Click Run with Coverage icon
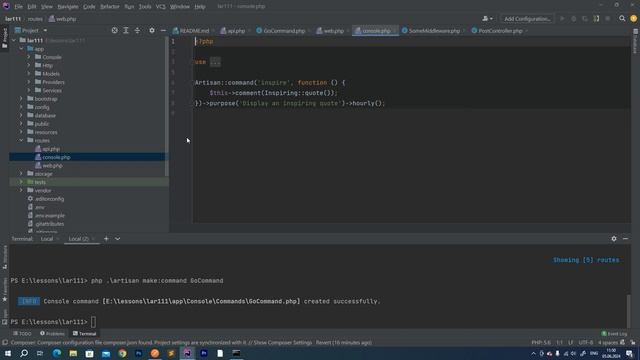640x360 pixels. [x=585, y=19]
